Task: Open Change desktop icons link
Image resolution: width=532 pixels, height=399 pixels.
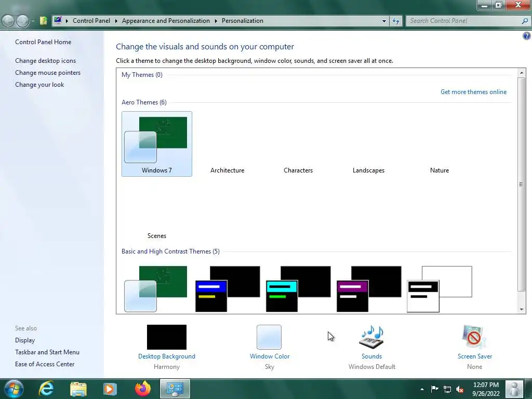Action: [46, 61]
